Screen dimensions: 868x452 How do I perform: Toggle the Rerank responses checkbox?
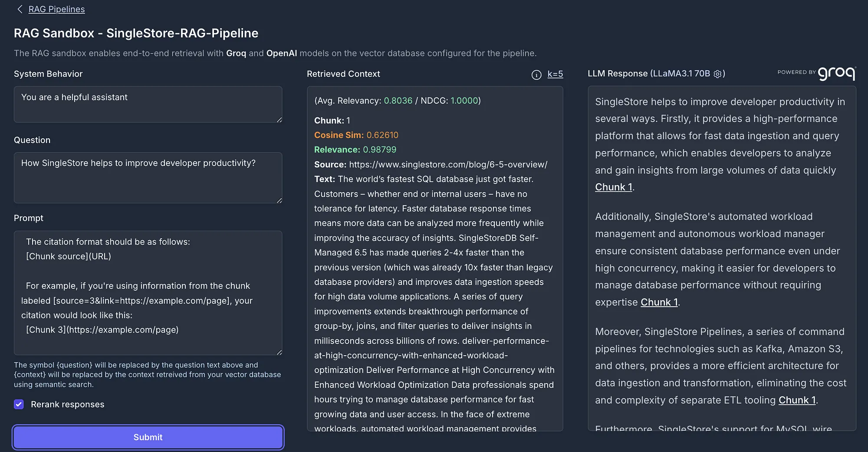click(19, 404)
